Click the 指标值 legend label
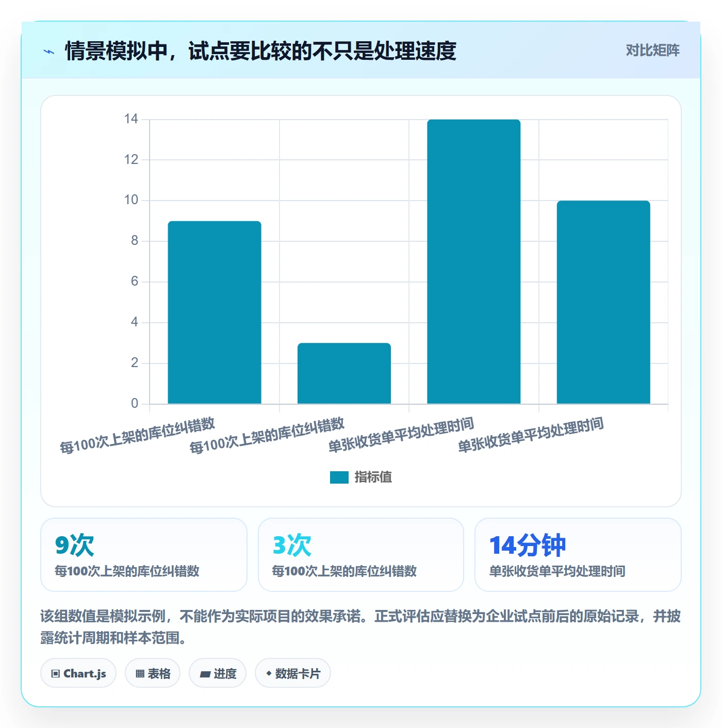The image size is (722, 728). coord(373,477)
